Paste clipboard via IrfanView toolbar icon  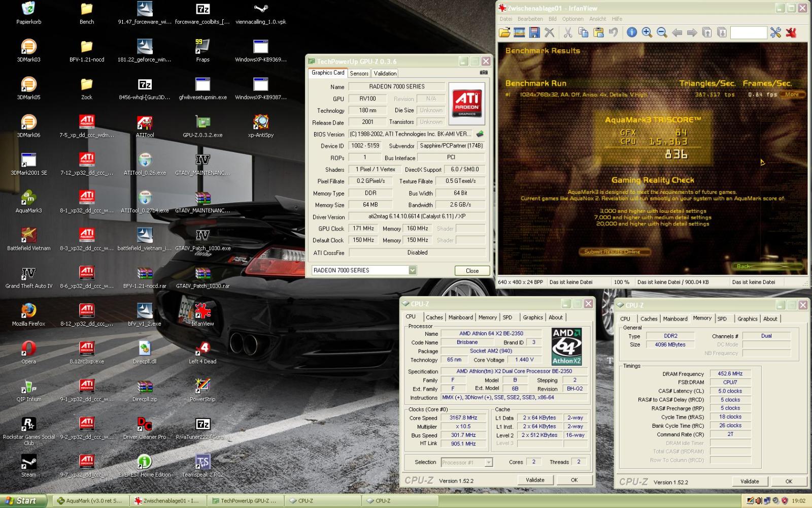pyautogui.click(x=598, y=33)
